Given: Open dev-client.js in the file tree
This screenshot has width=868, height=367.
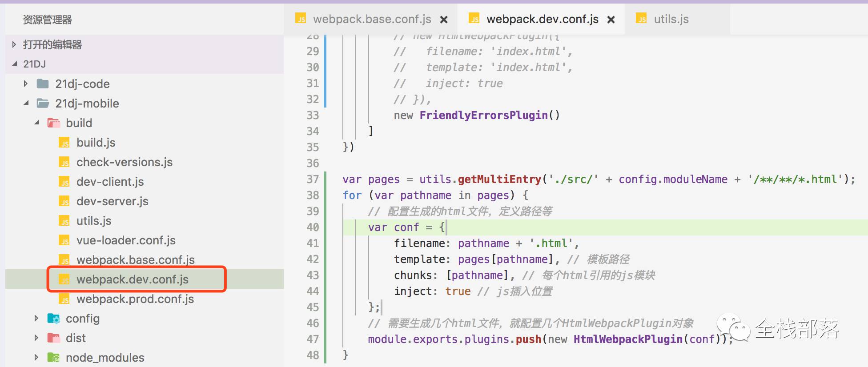Looking at the screenshot, I should pos(110,182).
